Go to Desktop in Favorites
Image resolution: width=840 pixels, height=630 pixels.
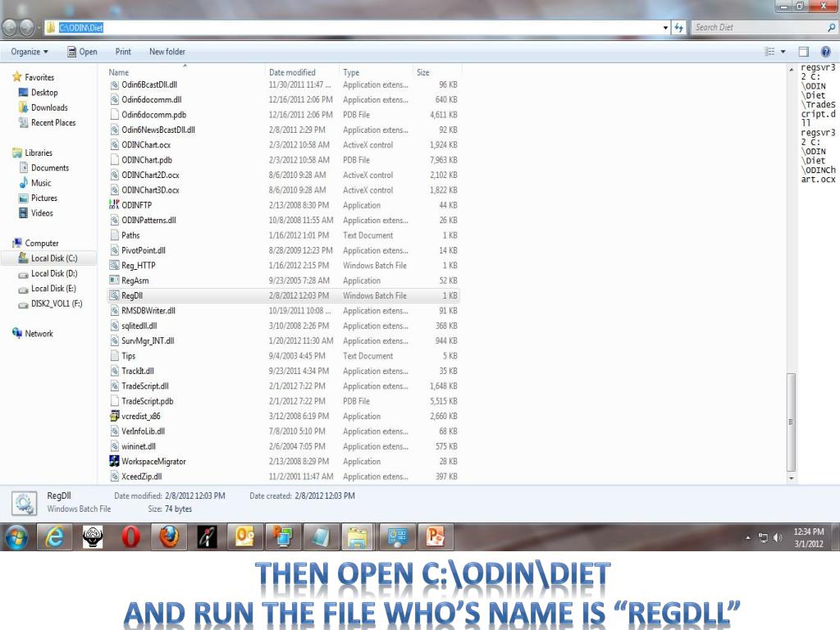pyautogui.click(x=38, y=92)
